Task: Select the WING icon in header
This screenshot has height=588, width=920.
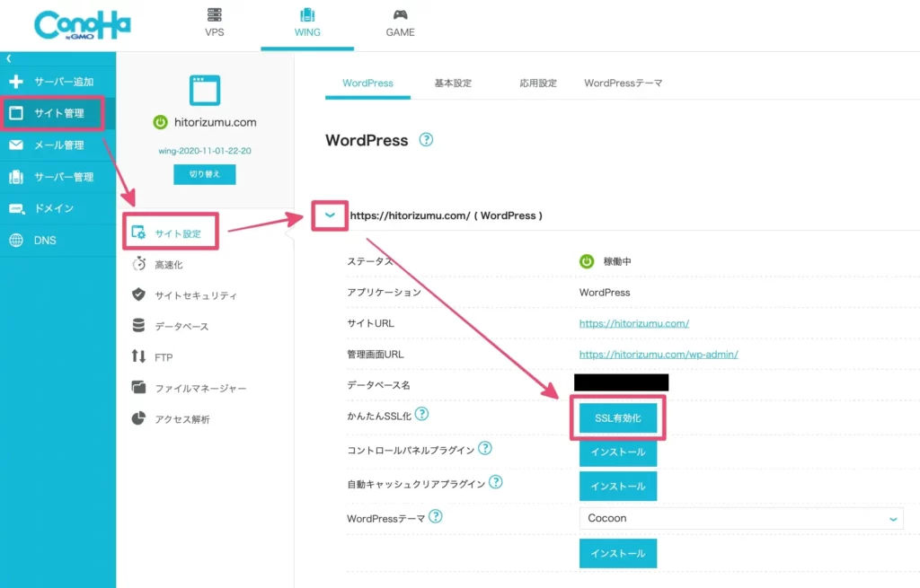Action: click(307, 14)
